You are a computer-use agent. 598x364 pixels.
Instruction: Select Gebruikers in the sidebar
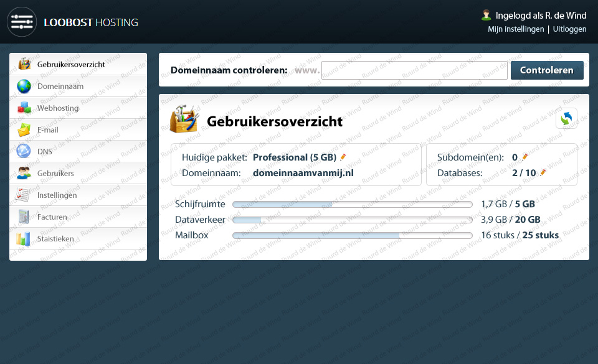(78, 173)
